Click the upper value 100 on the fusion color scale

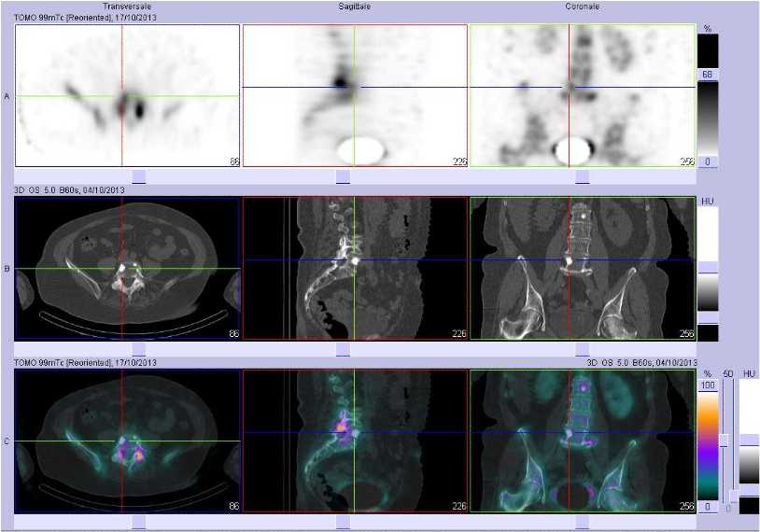tap(708, 385)
